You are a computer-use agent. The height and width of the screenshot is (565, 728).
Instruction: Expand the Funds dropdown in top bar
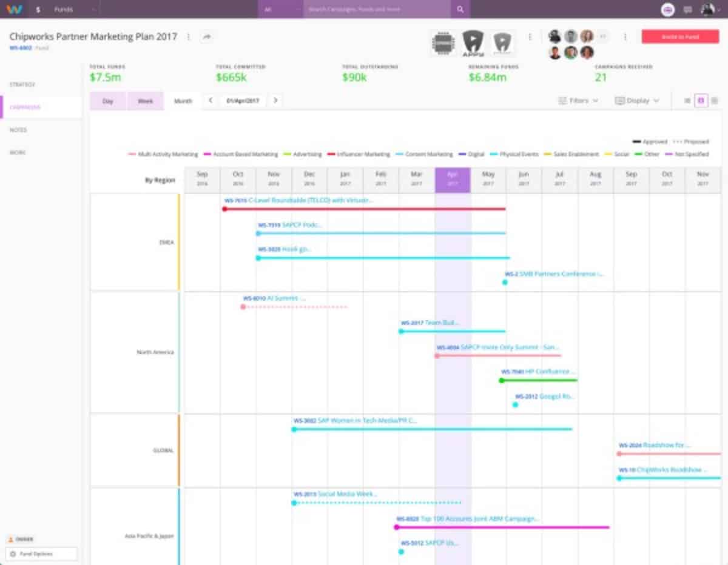click(x=74, y=10)
